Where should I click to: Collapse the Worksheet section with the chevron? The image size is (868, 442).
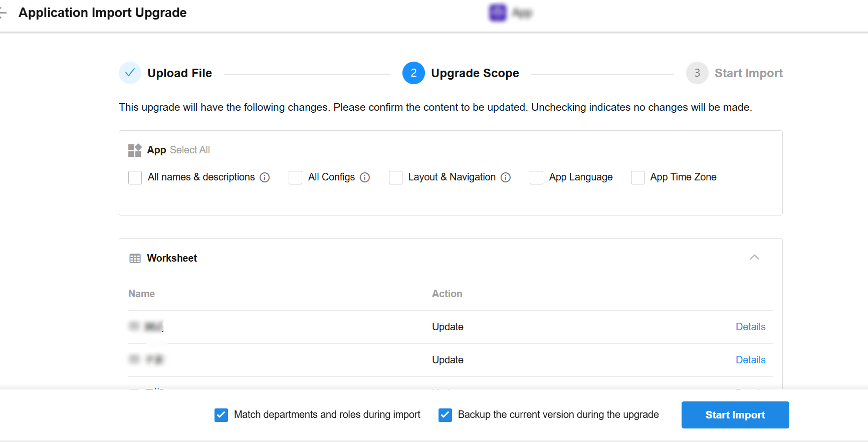click(754, 258)
